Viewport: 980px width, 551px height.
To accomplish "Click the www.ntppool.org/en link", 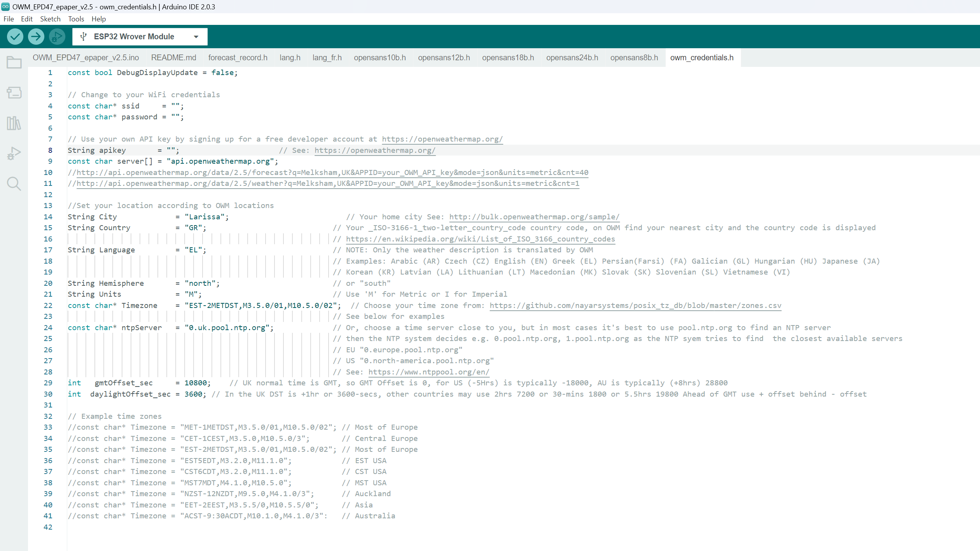I will (429, 372).
